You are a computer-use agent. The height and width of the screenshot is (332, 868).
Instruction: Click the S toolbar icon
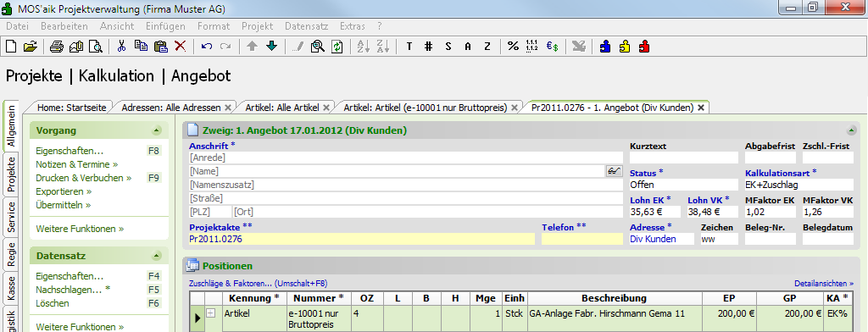point(448,47)
